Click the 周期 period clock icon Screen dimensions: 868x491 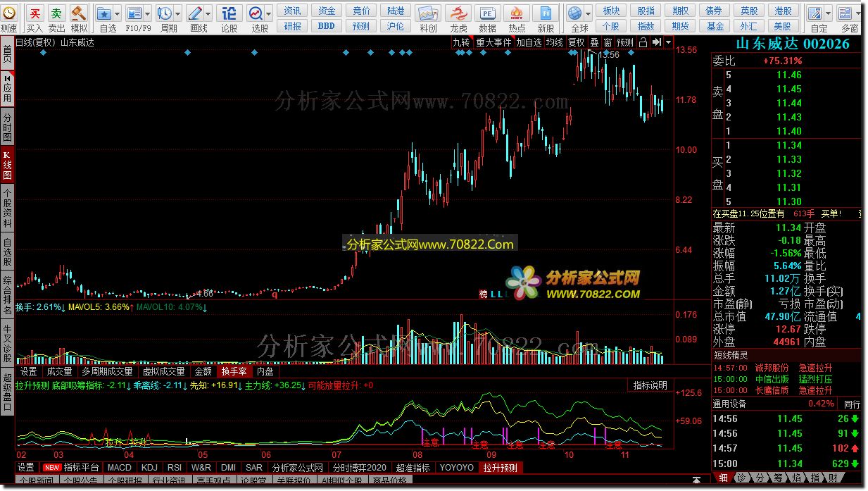point(164,13)
